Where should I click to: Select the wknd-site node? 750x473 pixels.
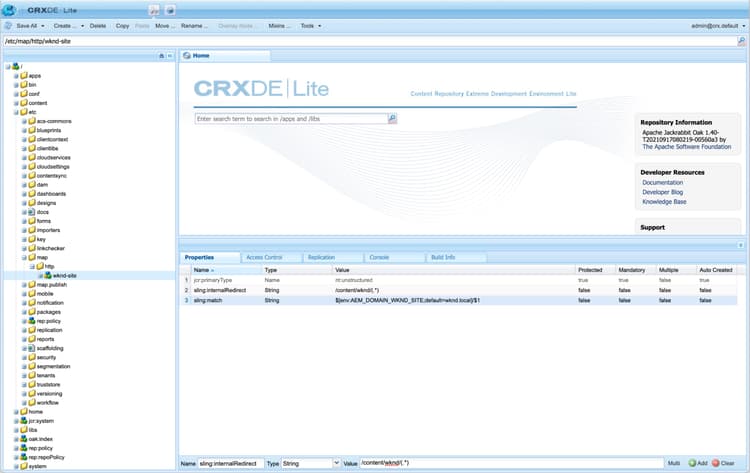click(x=64, y=275)
